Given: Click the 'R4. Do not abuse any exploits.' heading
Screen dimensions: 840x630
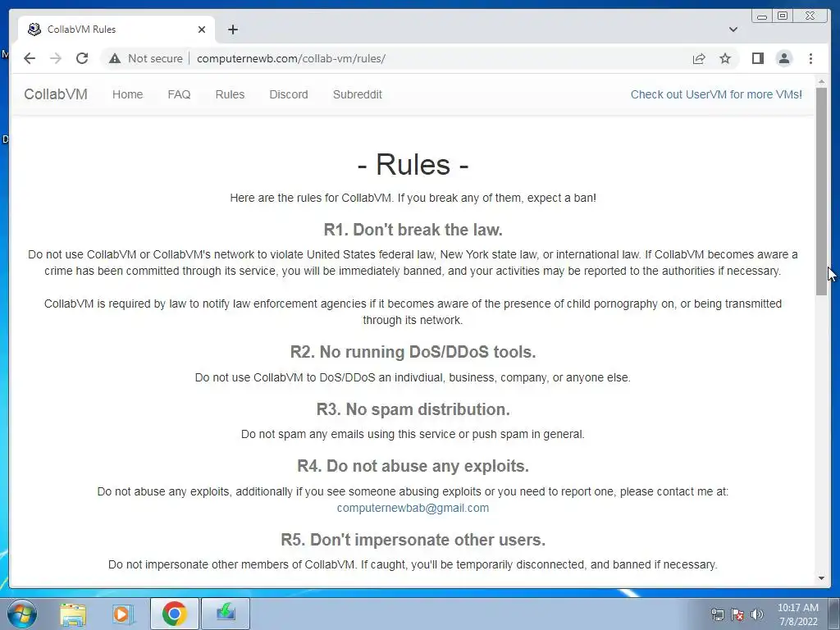Looking at the screenshot, I should tap(413, 466).
